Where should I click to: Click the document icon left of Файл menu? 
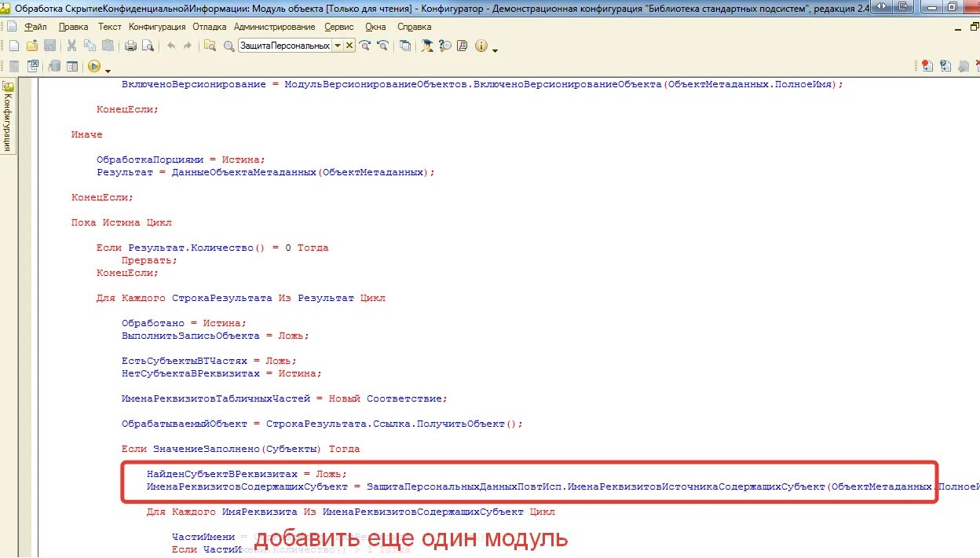click(x=12, y=27)
